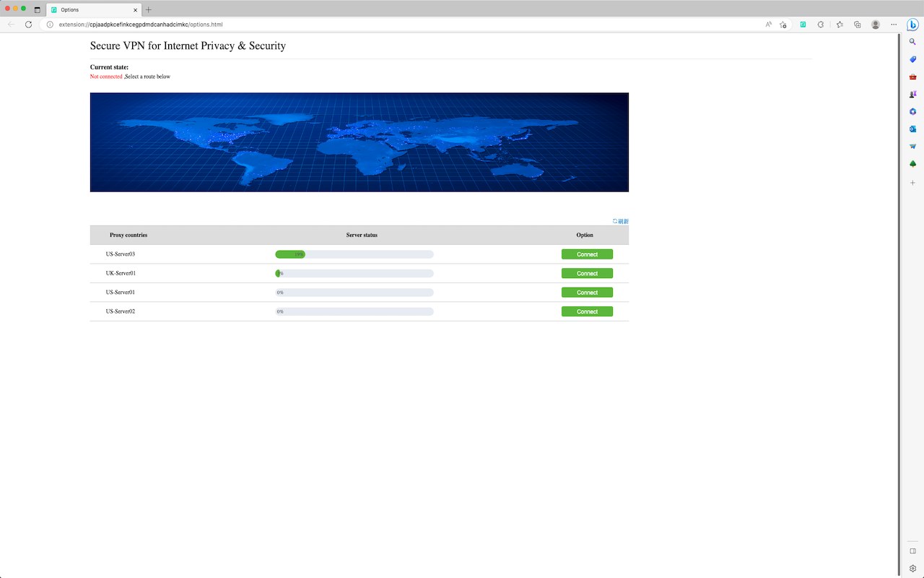Click the red Not connected status text
Screen dimensions: 924x578
pyautogui.click(x=106, y=77)
